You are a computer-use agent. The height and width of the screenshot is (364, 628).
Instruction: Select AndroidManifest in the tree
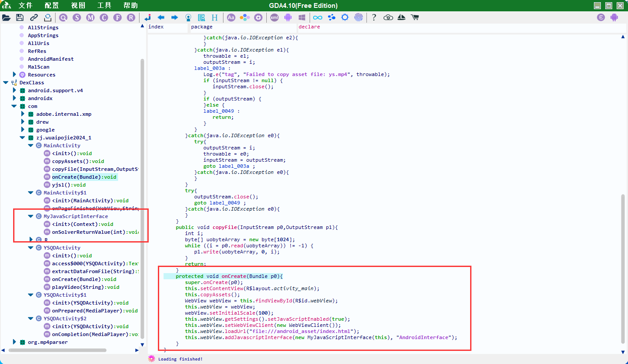(x=51, y=59)
